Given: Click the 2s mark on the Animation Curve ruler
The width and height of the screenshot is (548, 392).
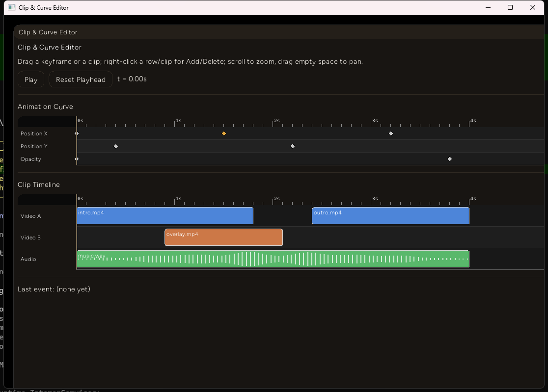Looking at the screenshot, I should click(277, 120).
